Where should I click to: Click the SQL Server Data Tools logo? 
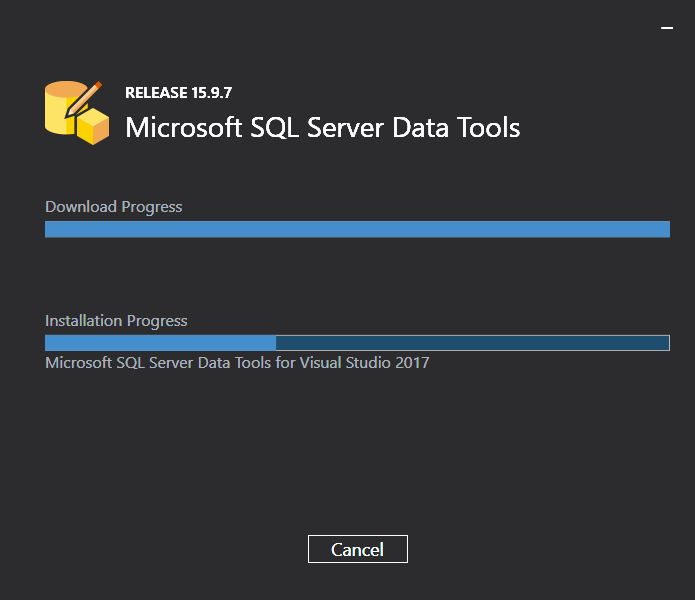pyautogui.click(x=76, y=111)
